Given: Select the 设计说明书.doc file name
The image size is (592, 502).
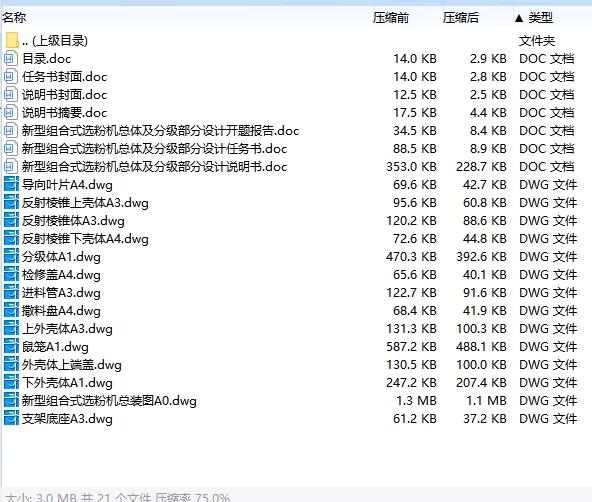Looking at the screenshot, I should click(154, 166).
